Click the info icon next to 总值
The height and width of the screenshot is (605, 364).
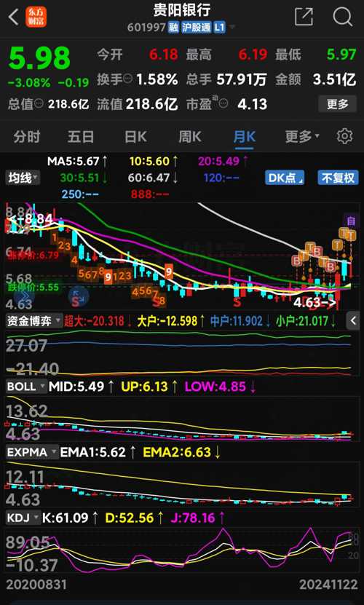click(39, 104)
